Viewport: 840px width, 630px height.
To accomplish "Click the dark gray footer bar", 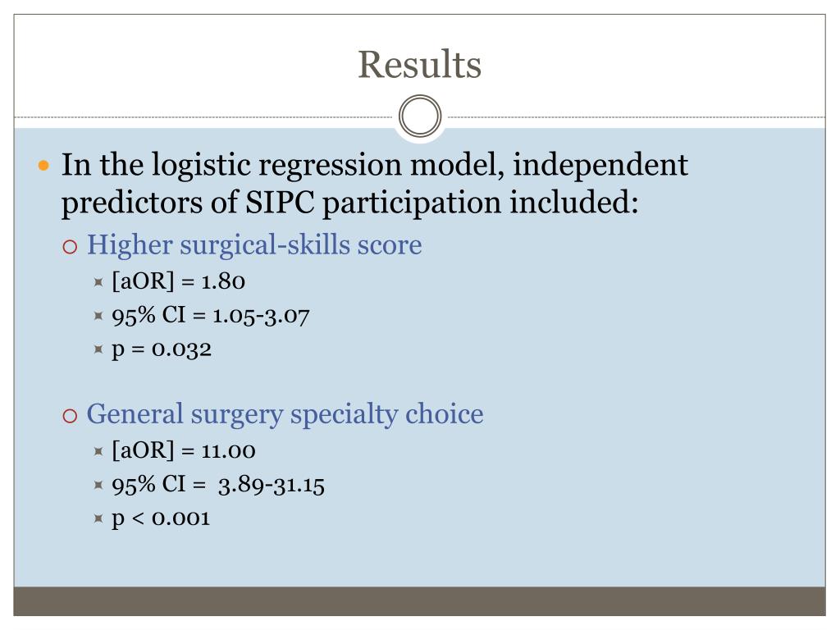I will click(419, 601).
